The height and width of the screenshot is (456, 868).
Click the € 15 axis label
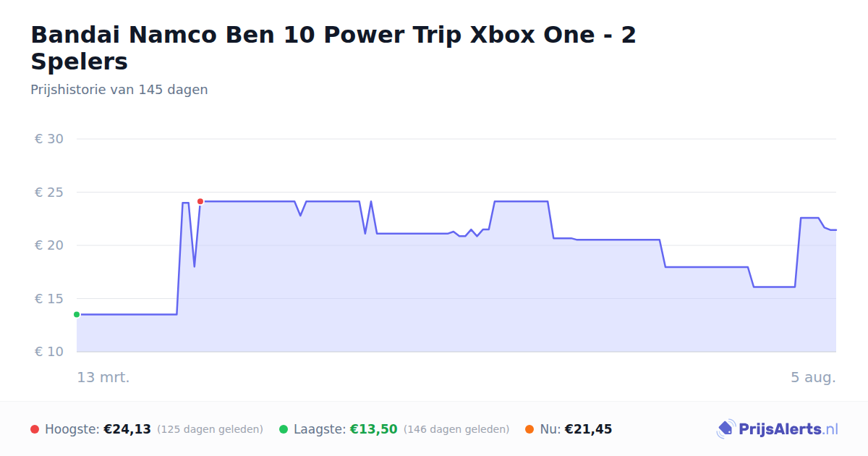coord(49,299)
